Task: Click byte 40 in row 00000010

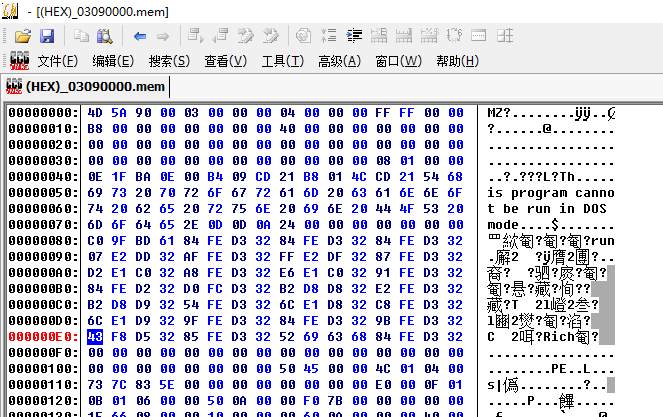Action: [x=287, y=129]
